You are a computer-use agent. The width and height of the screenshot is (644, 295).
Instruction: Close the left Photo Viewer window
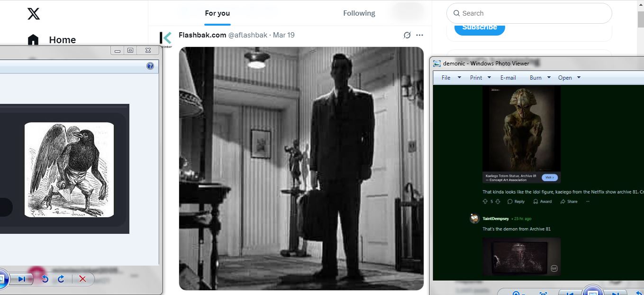pyautogui.click(x=148, y=50)
